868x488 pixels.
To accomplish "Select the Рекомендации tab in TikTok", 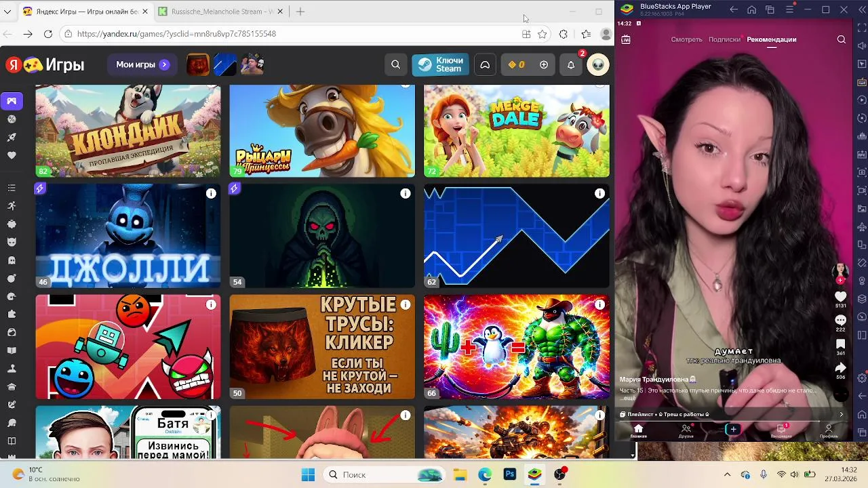I will point(772,39).
